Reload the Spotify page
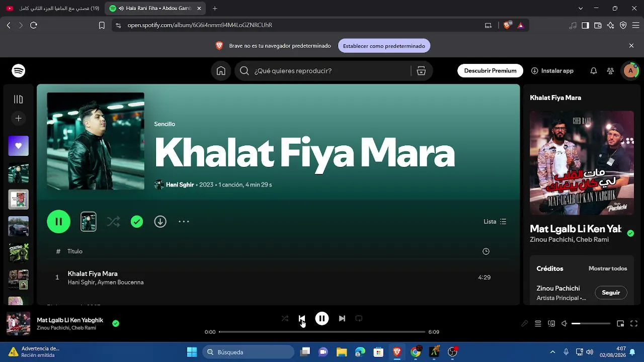The image size is (644, 362). pyautogui.click(x=34, y=25)
